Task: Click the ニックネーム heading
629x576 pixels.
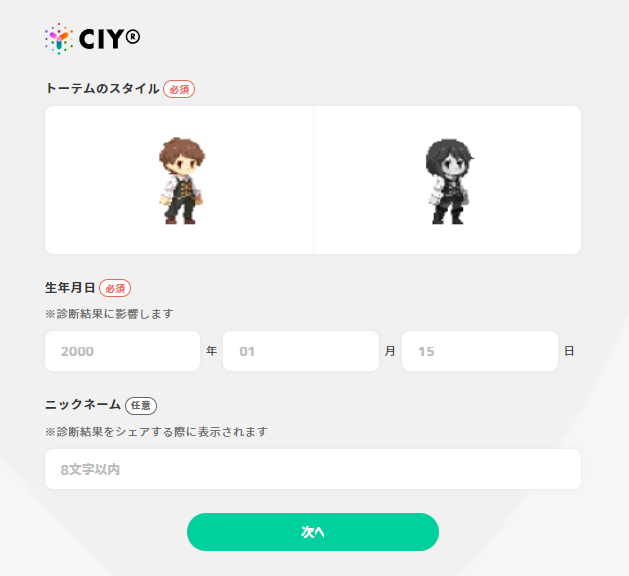Action: [x=83, y=404]
